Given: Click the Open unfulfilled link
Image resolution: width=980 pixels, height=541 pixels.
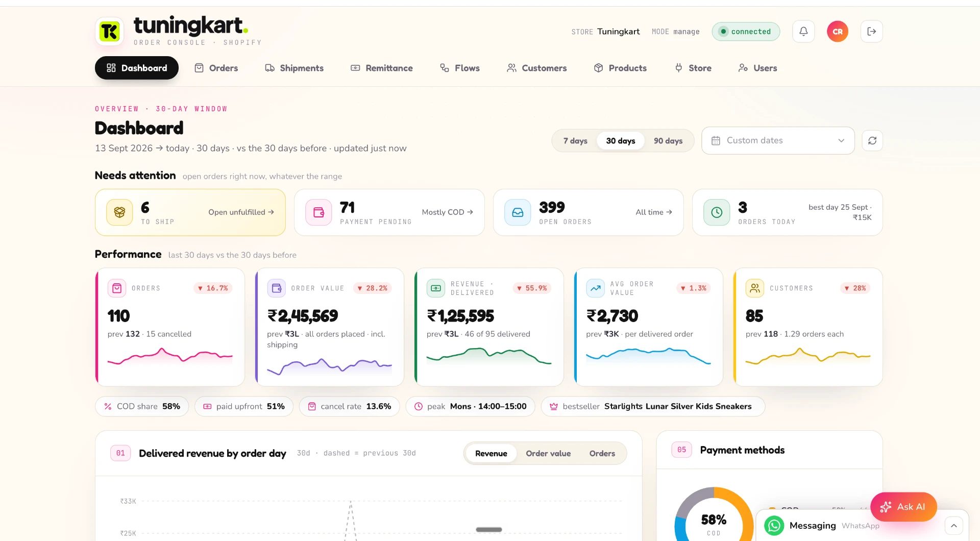Looking at the screenshot, I should click(241, 212).
